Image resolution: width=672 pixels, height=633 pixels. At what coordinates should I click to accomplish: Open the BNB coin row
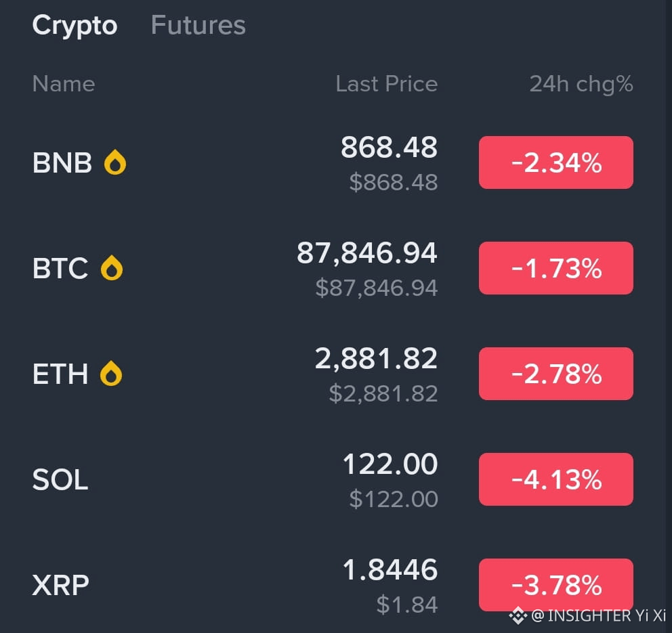coord(62,163)
